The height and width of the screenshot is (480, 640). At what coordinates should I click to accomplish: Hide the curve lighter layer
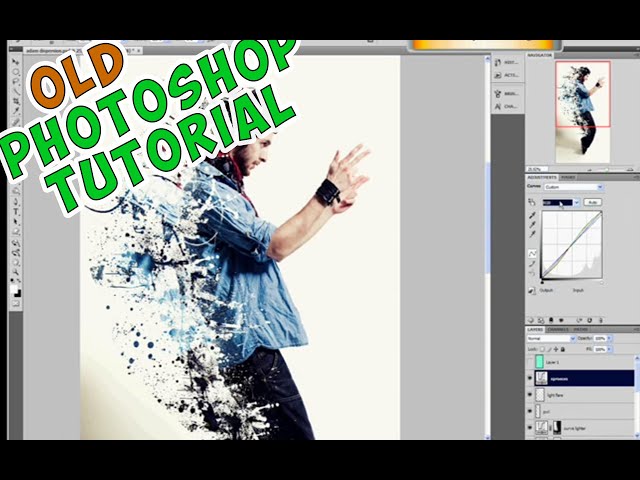530,427
